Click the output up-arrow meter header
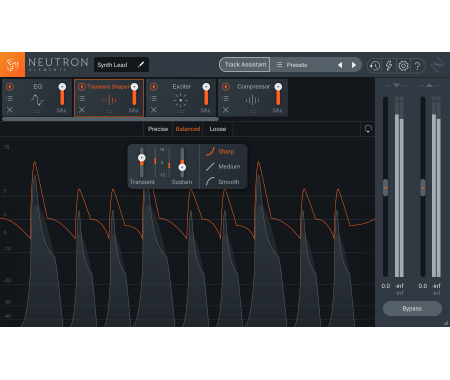The width and height of the screenshot is (450, 380). coord(429,86)
